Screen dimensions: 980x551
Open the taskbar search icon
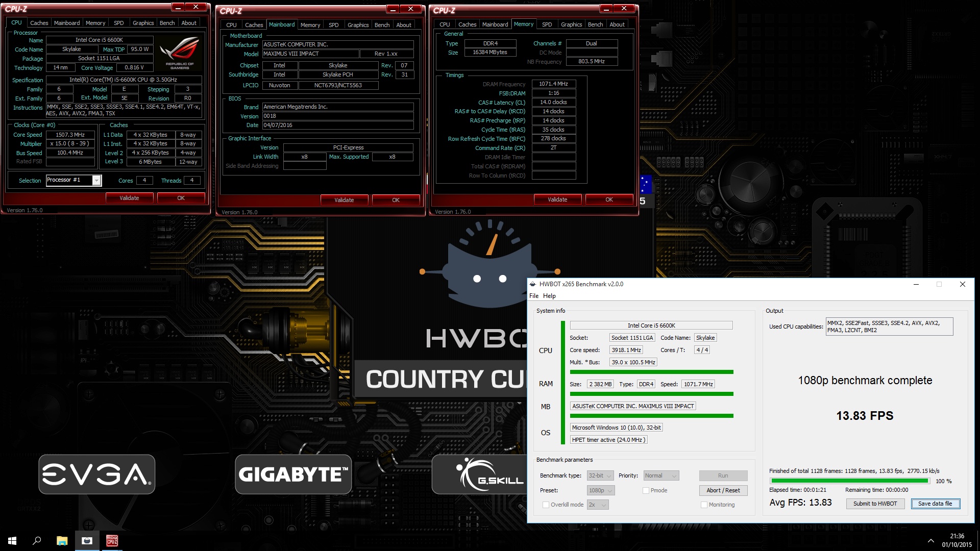point(37,541)
